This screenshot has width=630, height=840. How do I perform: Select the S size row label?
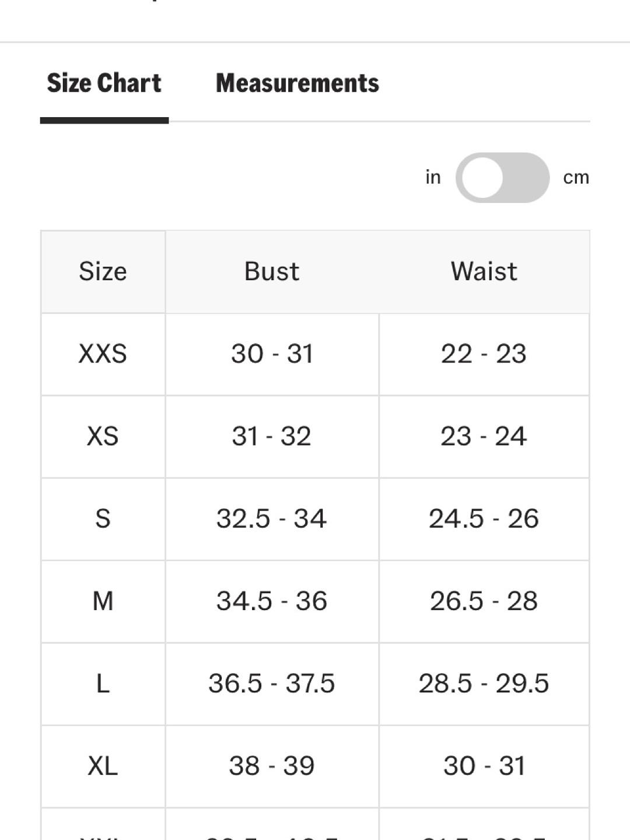click(103, 519)
